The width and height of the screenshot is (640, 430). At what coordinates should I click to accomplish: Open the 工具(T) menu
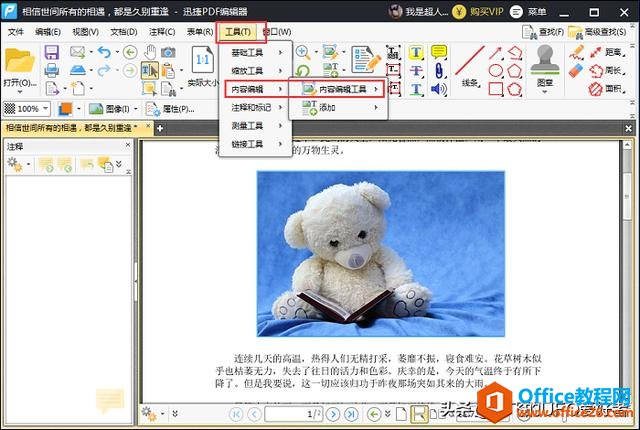tap(238, 32)
